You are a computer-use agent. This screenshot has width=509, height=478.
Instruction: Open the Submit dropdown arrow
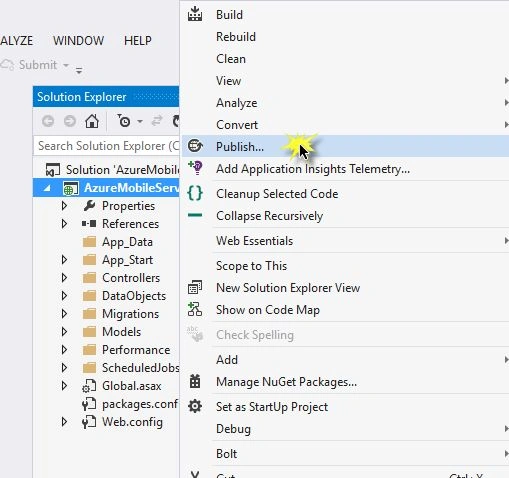click(x=66, y=65)
